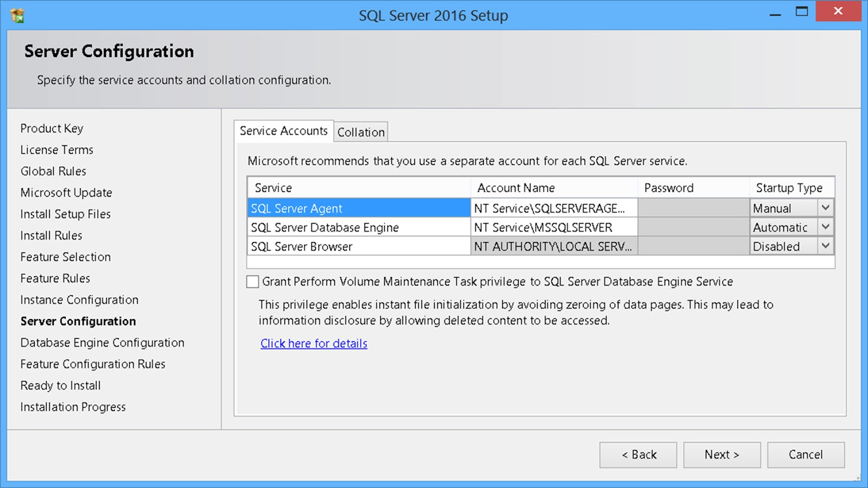Image resolution: width=868 pixels, height=488 pixels.
Task: Click the Account Name column header
Action: click(x=554, y=188)
